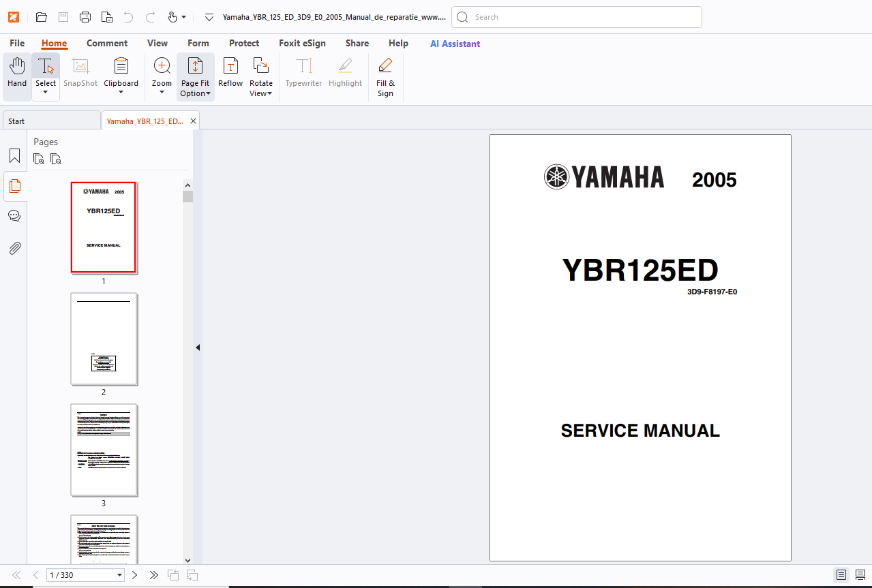Open dropdown arrow beside title bar hand icon
The width and height of the screenshot is (872, 588).
coord(184,17)
